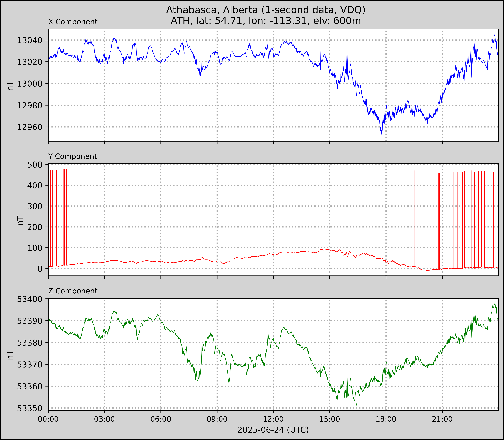Viewport: 504px width, 440px height.
Task: Click the "Y Component" panel label
Action: tap(73, 156)
